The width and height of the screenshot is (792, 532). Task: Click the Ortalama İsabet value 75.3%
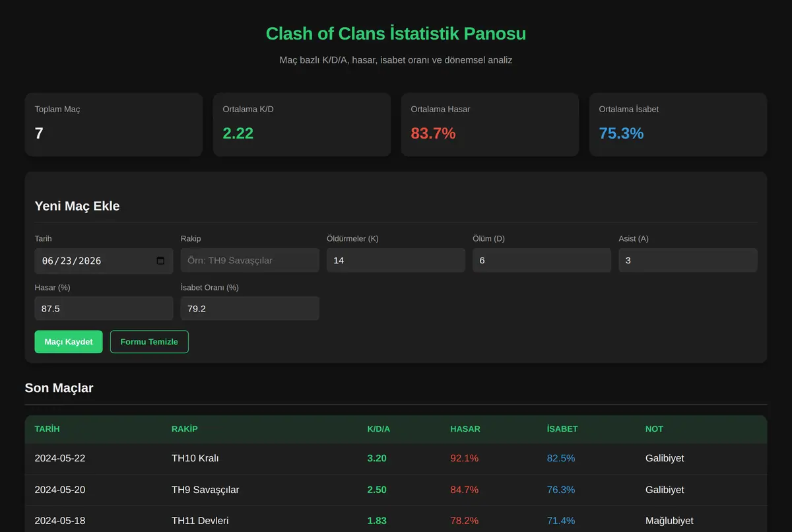tap(621, 133)
